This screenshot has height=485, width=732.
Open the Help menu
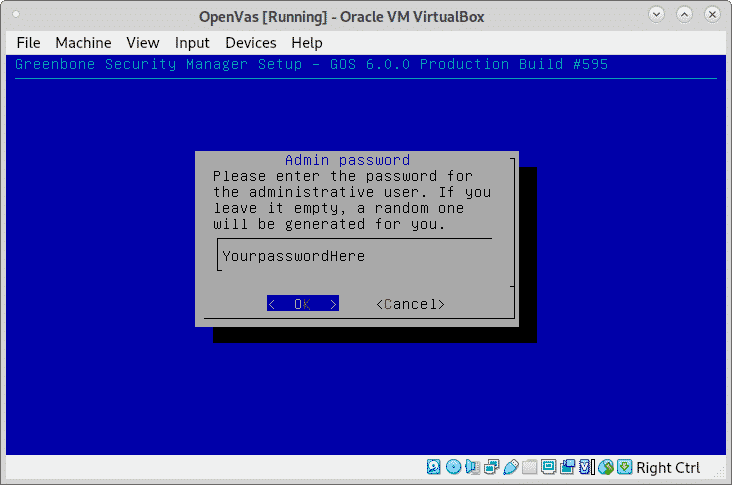pos(307,43)
